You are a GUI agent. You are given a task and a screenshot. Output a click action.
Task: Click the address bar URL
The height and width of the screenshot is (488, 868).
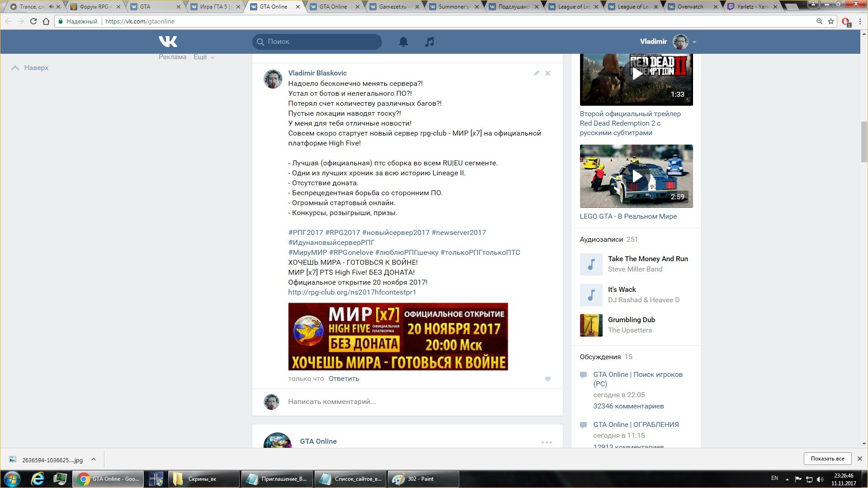pos(140,21)
